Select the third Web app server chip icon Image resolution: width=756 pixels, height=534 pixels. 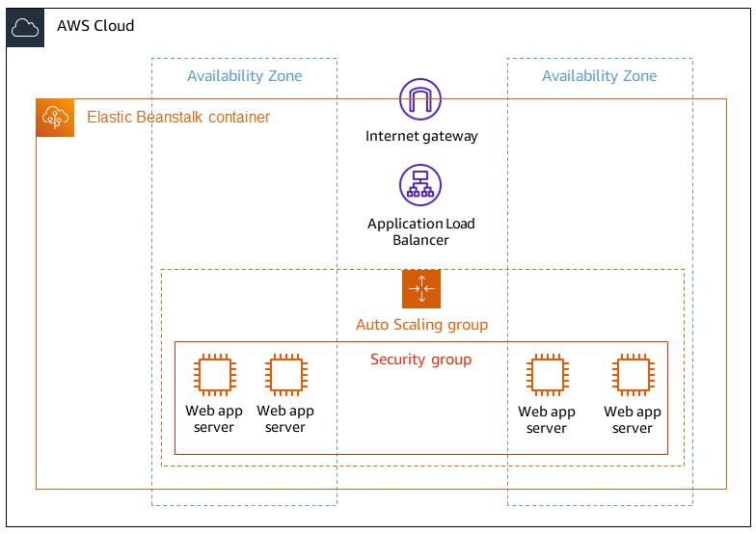pyautogui.click(x=548, y=375)
